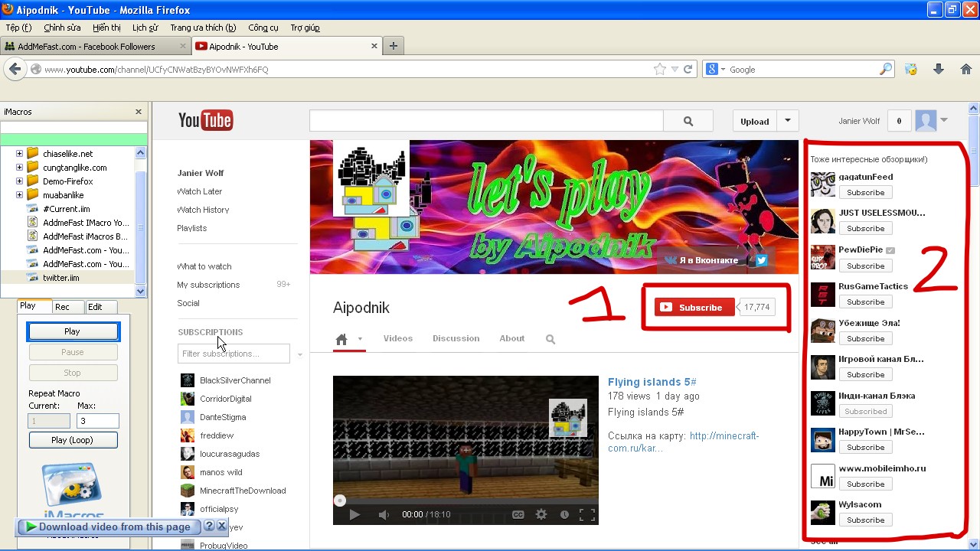Open the Upload dropdown arrow
This screenshot has width=980, height=551.
(788, 121)
